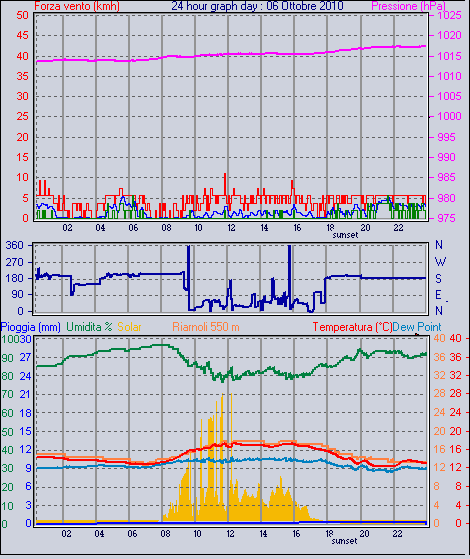The height and width of the screenshot is (559, 470).
Task: Click the 'Temperatura (°C)' legend label
Action: (x=352, y=327)
